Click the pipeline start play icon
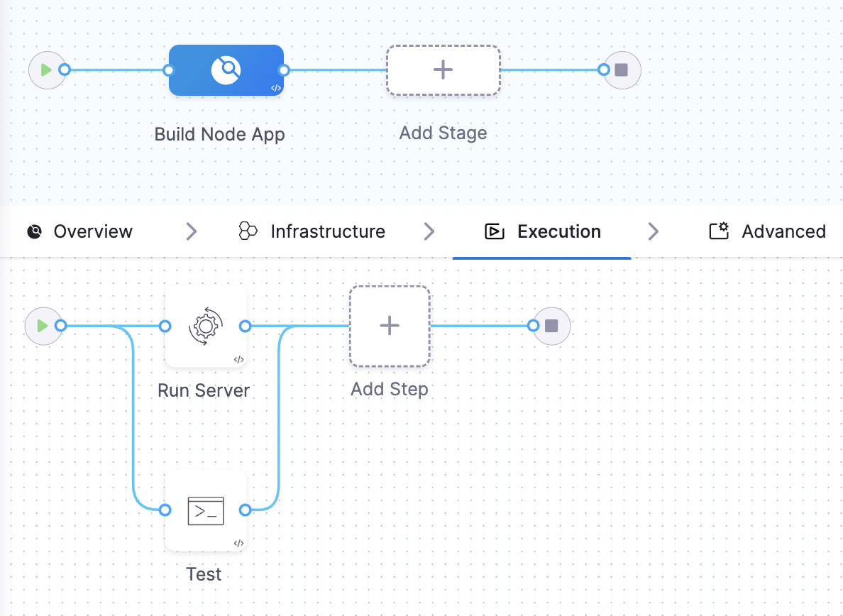This screenshot has width=843, height=616. 48,70
